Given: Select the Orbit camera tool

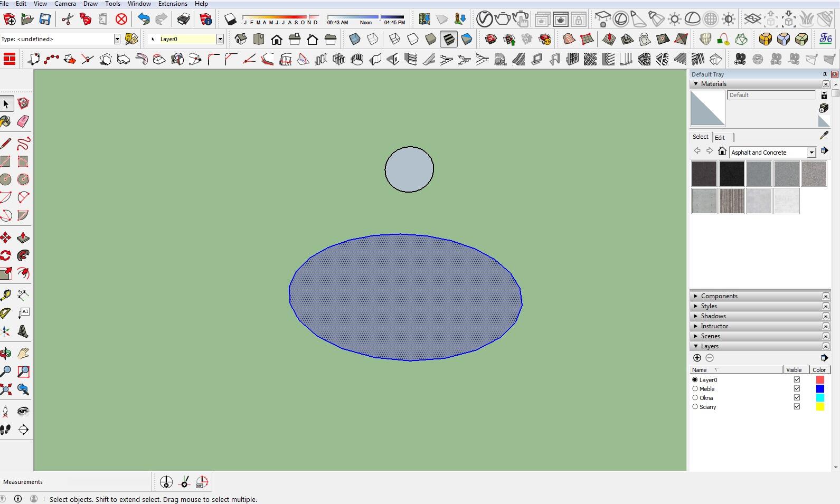Looking at the screenshot, I should tap(6, 353).
